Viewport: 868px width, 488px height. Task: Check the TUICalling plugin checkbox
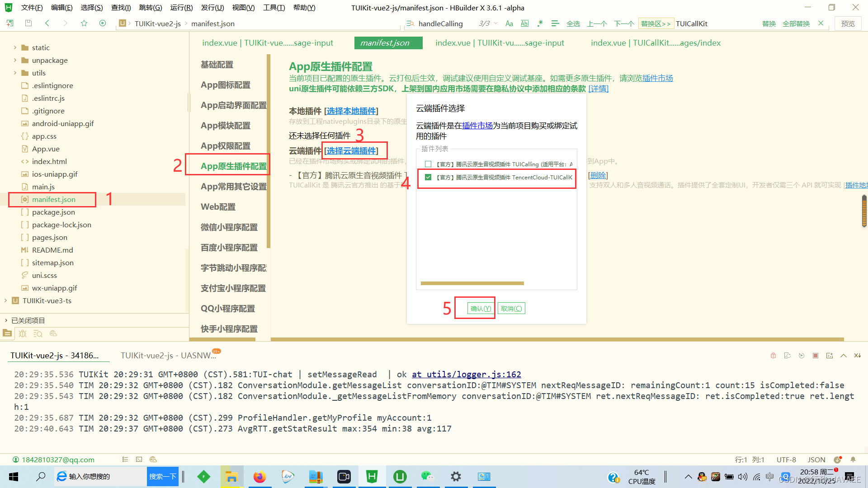point(428,164)
